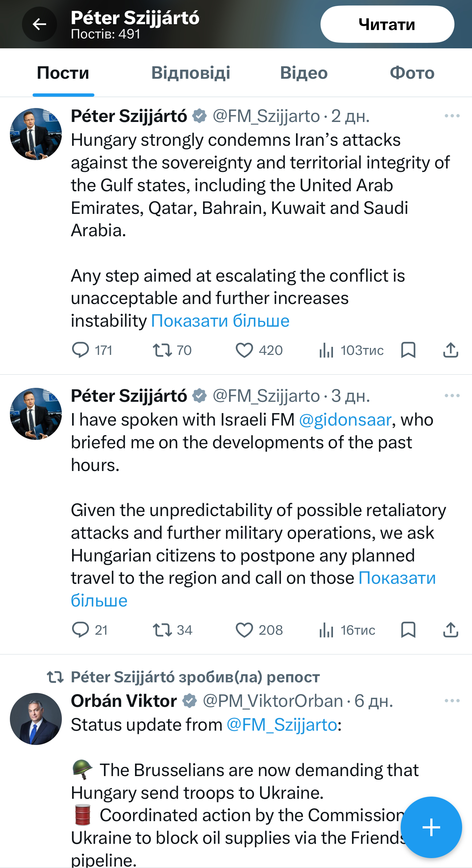Compose a new post with plus button
472x868 pixels.
[431, 827]
